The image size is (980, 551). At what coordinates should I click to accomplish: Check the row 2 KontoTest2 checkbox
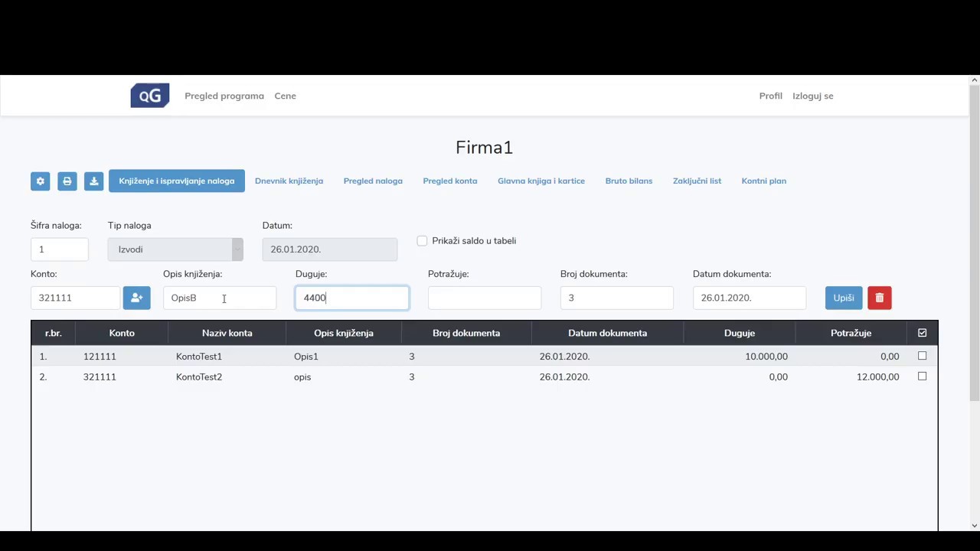click(922, 377)
